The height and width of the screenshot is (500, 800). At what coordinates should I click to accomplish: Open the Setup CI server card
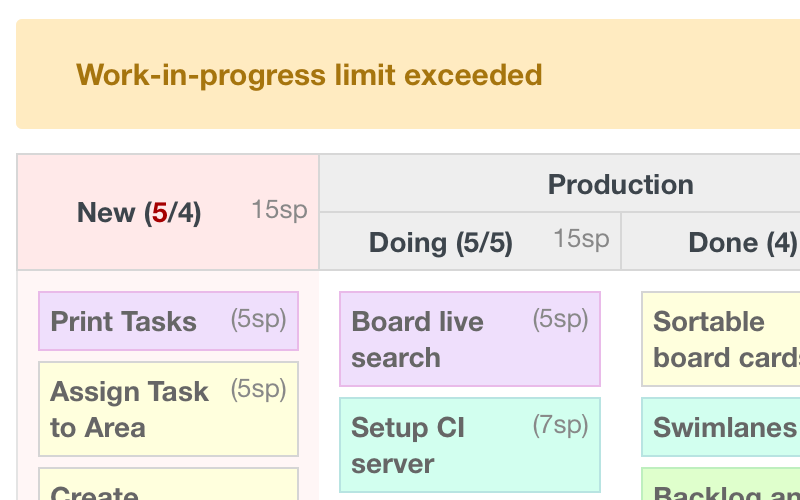point(430,446)
